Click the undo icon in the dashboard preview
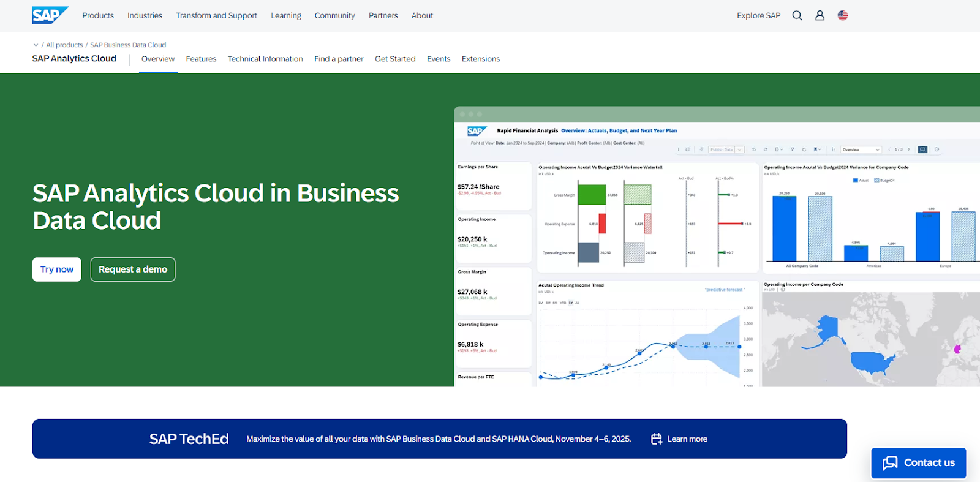 click(754, 149)
